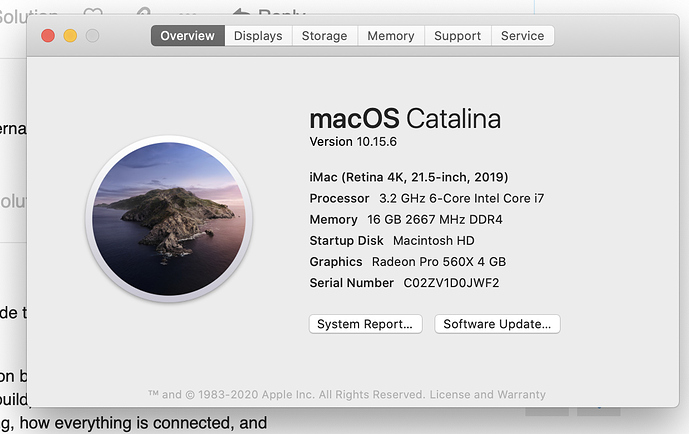Select iMac (Retina 4K, 21.5-inch, 2019) text
This screenshot has width=689, height=434.
(409, 177)
